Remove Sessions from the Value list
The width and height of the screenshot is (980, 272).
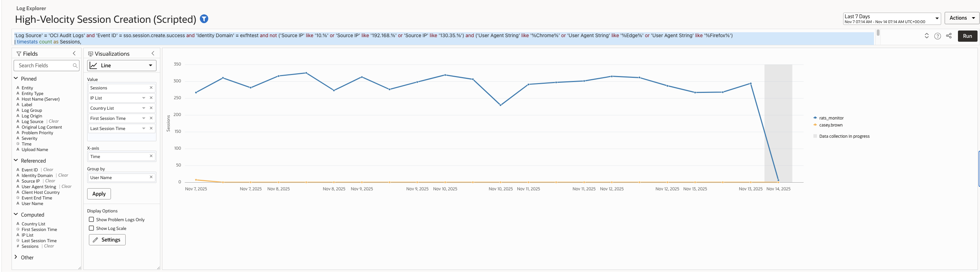point(151,88)
